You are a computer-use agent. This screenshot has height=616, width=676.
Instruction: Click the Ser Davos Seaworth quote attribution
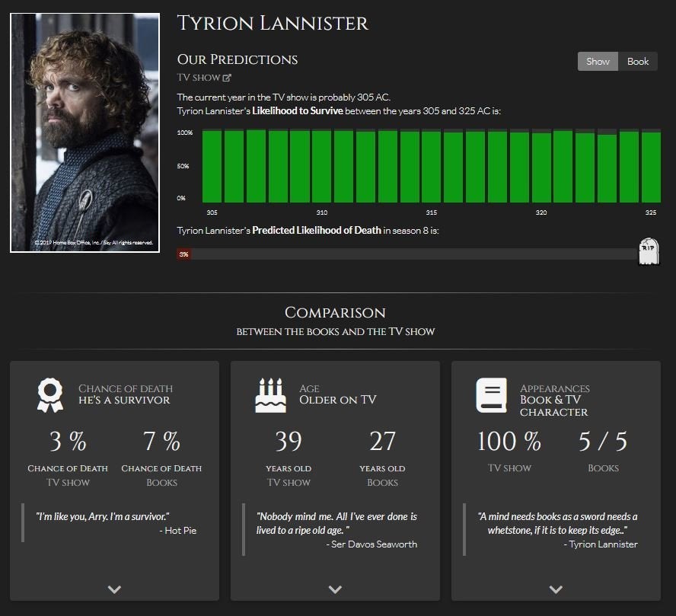pos(371,544)
